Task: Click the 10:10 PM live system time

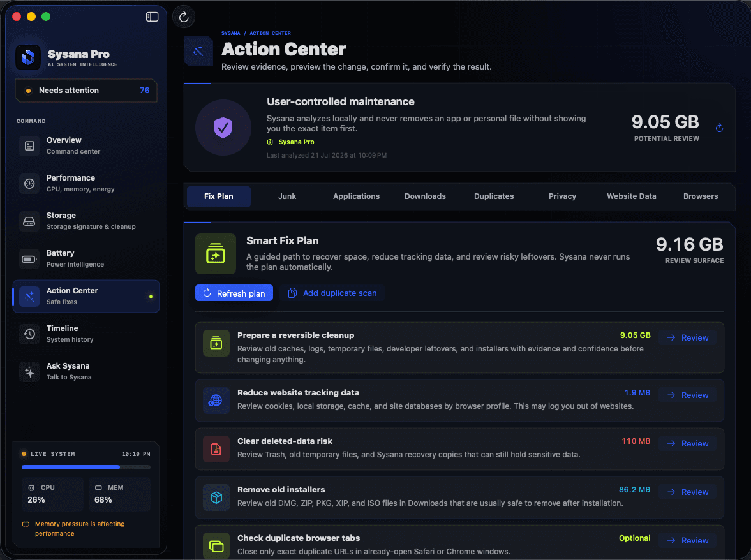Action: 136,454
